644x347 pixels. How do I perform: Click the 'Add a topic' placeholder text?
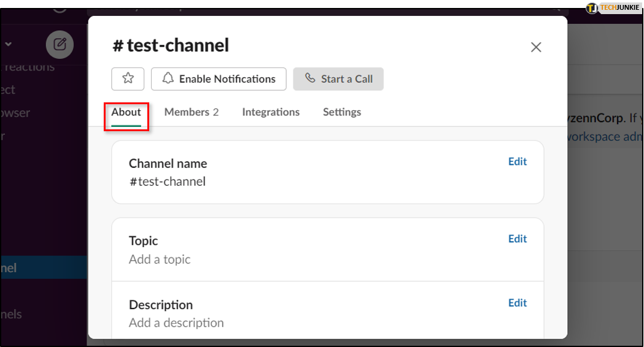click(160, 259)
